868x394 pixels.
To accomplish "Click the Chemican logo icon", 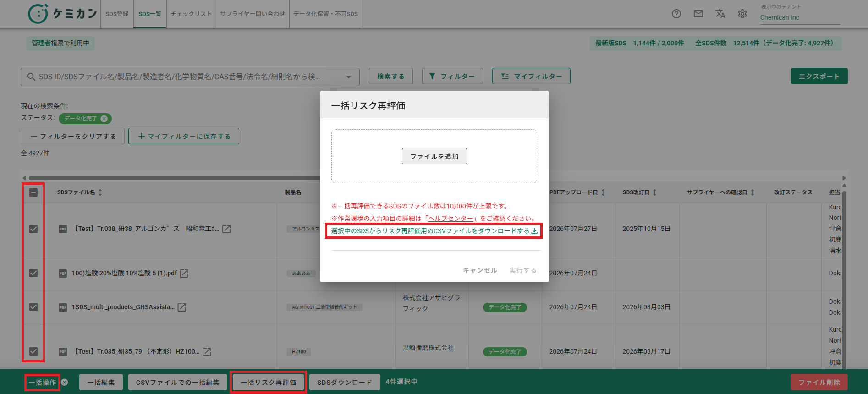I will [x=38, y=14].
